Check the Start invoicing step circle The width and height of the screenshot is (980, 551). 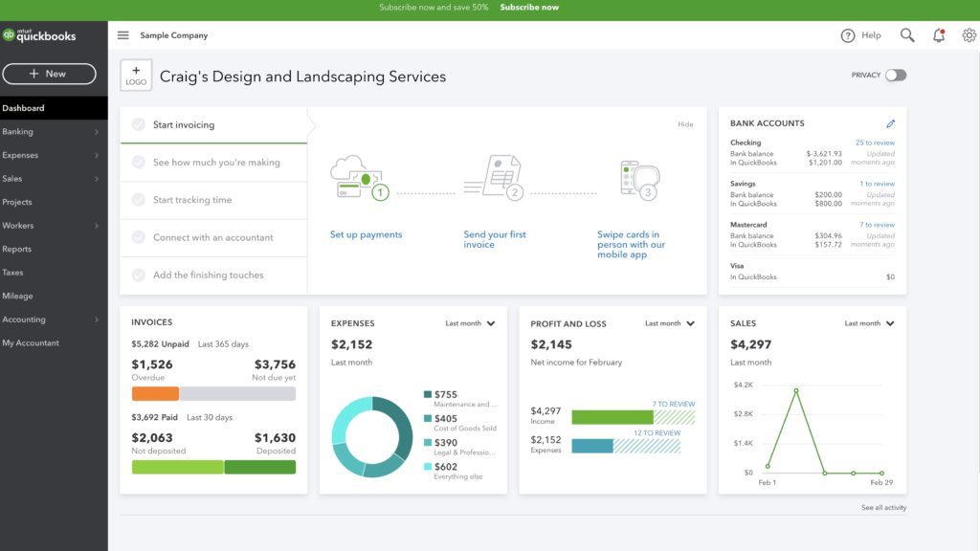point(139,124)
